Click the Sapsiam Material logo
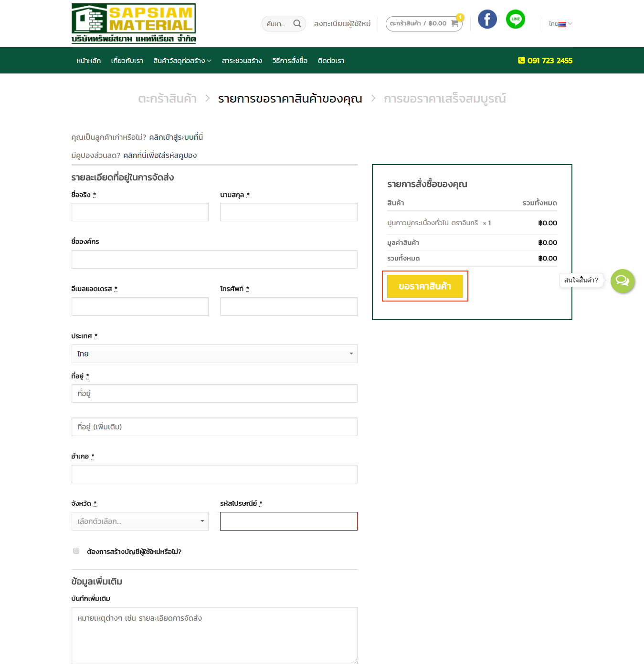This screenshot has width=644, height=667. pos(133,23)
